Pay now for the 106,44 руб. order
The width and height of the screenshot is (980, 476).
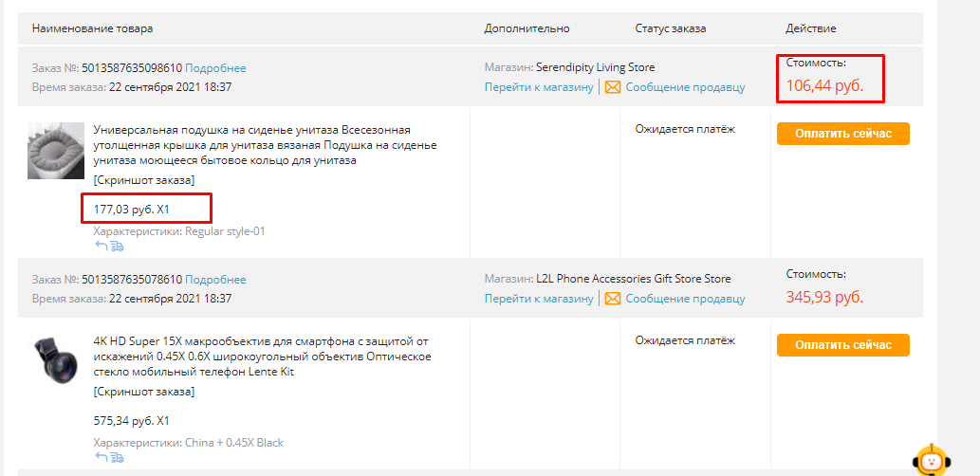tap(842, 134)
